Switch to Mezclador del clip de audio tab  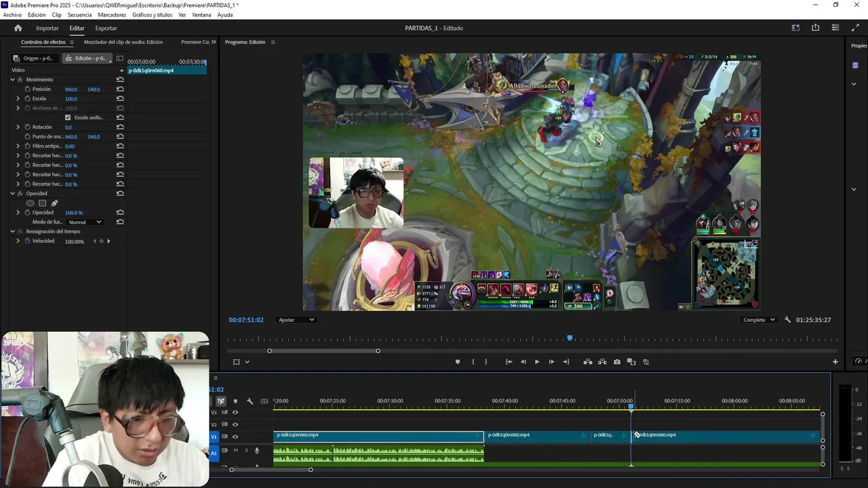click(x=123, y=42)
